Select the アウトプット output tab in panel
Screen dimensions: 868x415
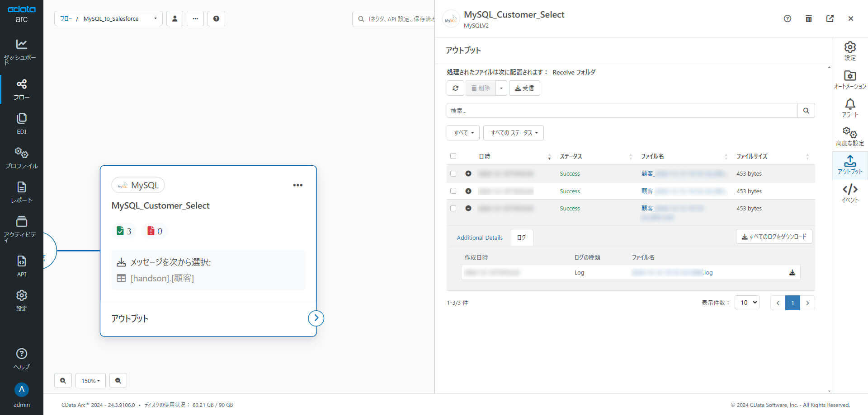(850, 165)
